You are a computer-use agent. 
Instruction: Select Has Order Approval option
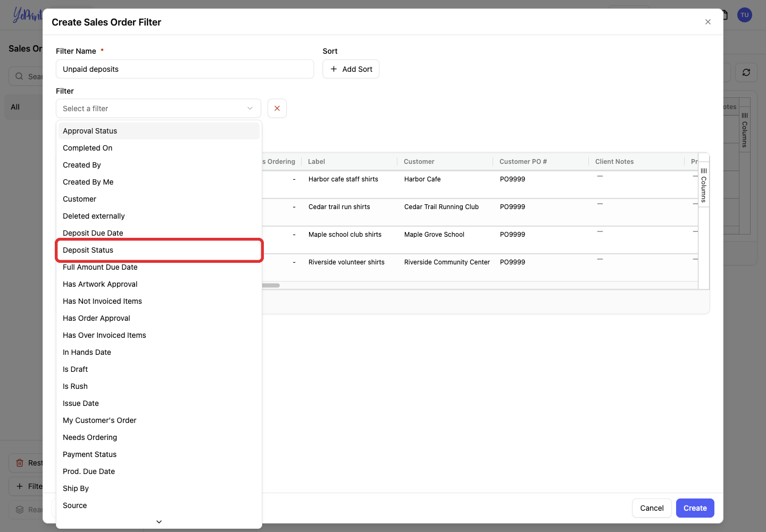(x=159, y=318)
